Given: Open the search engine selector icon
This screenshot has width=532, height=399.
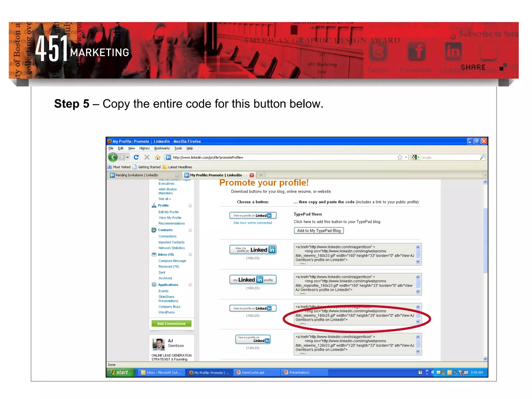Looking at the screenshot, I should tap(415, 157).
